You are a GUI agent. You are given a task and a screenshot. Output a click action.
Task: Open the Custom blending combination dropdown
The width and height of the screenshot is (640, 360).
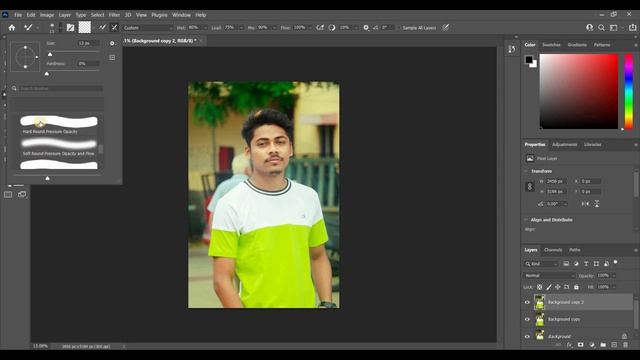click(x=148, y=28)
